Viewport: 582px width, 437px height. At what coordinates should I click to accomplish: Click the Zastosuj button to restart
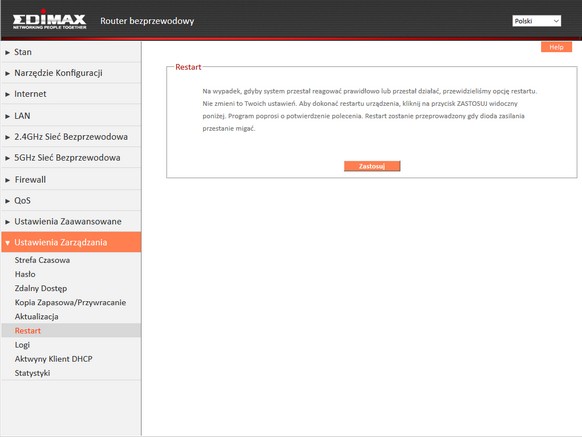372,166
